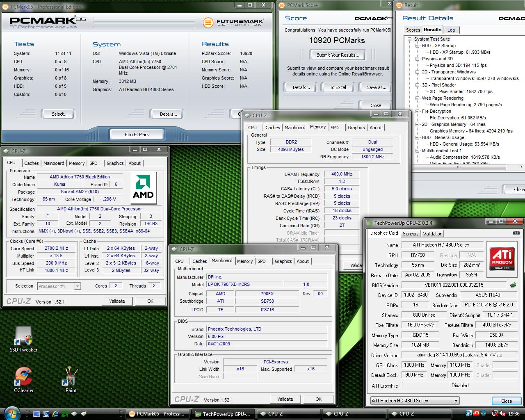Viewport: 525px width, 420px height.
Task: Collapse the HDD - XP Startup node
Action: tap(417, 46)
